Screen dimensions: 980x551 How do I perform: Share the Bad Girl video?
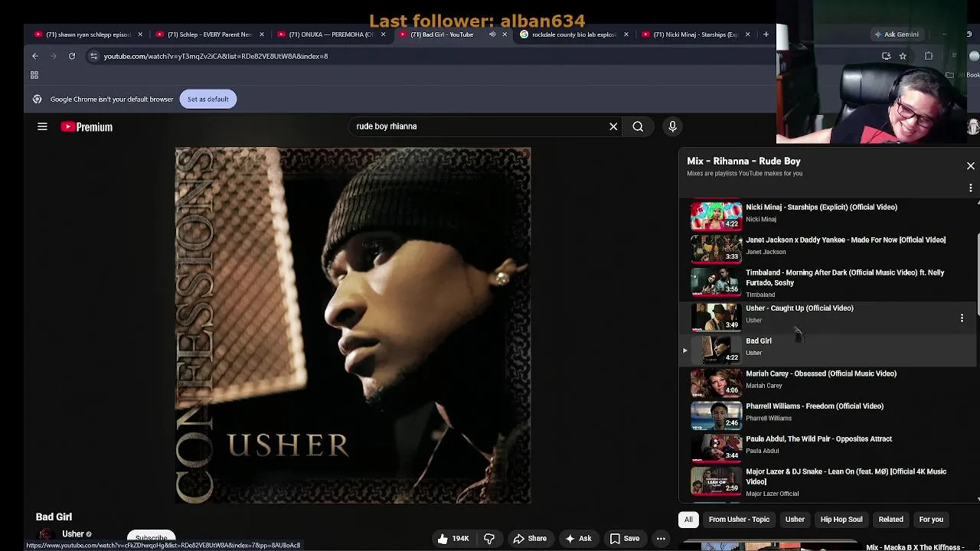[x=530, y=539]
